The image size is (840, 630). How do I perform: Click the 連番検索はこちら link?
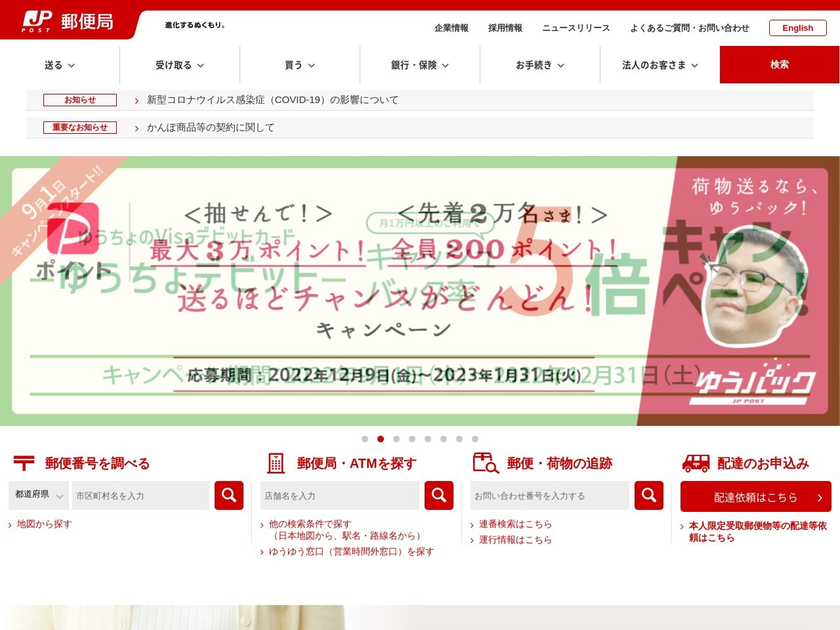[515, 524]
